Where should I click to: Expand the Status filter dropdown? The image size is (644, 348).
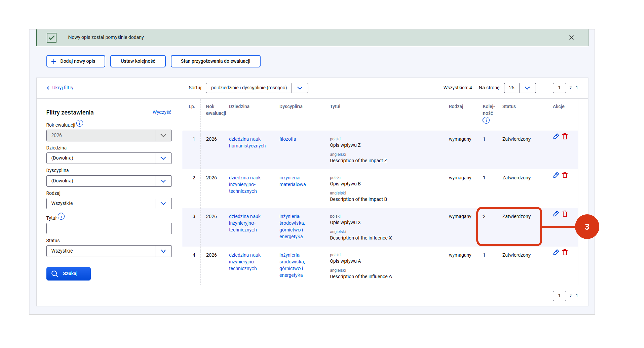163,251
